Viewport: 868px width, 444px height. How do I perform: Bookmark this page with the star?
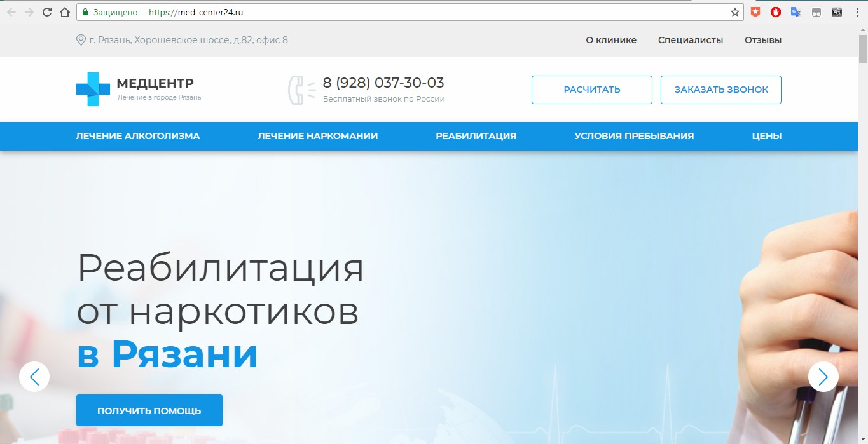click(x=735, y=12)
